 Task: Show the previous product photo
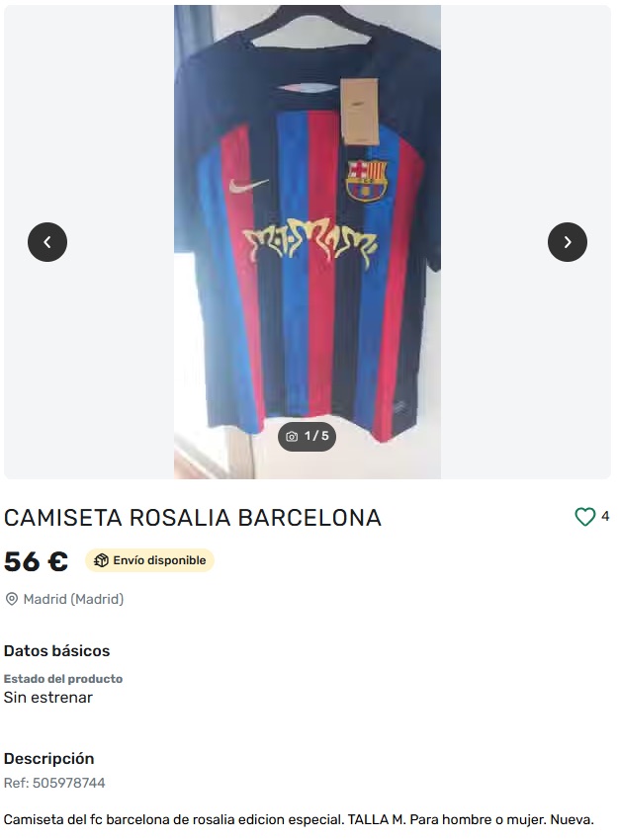(x=47, y=242)
